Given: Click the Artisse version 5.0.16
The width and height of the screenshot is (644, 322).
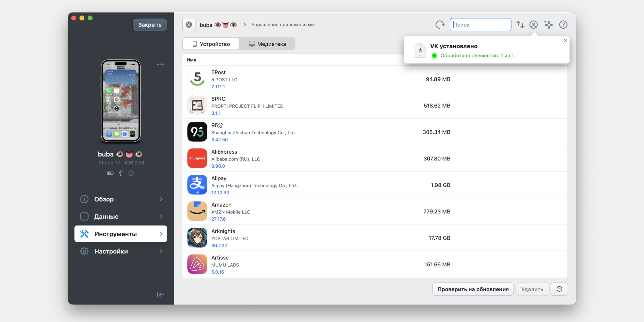Looking at the screenshot, I should click(218, 272).
